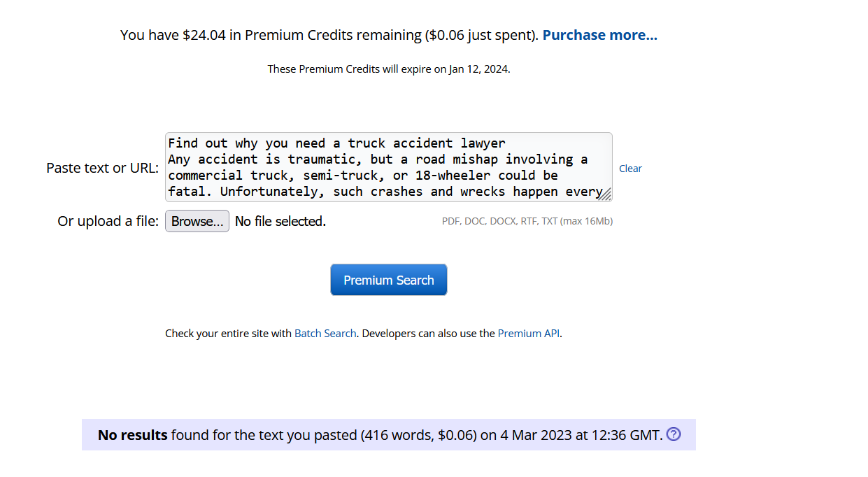Click the "4 Mar 2023 at 12:36 GMT" timestamp
This screenshot has width=868, height=477.
pos(581,435)
